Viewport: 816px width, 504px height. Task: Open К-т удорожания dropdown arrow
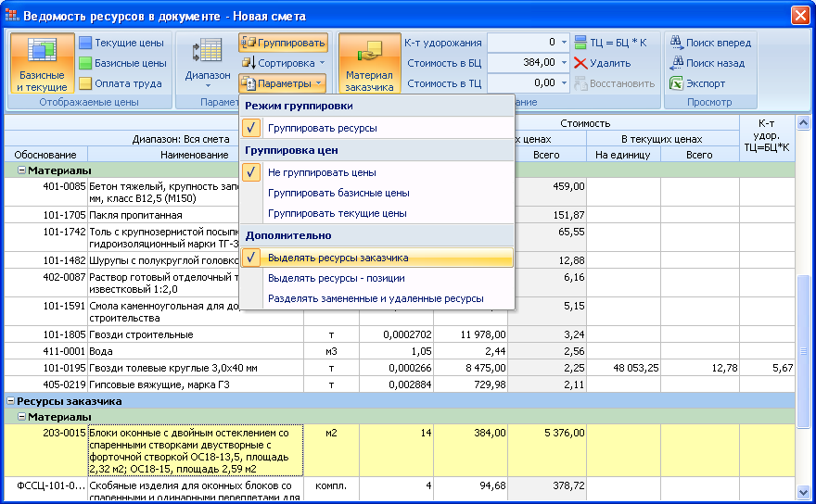[x=564, y=43]
